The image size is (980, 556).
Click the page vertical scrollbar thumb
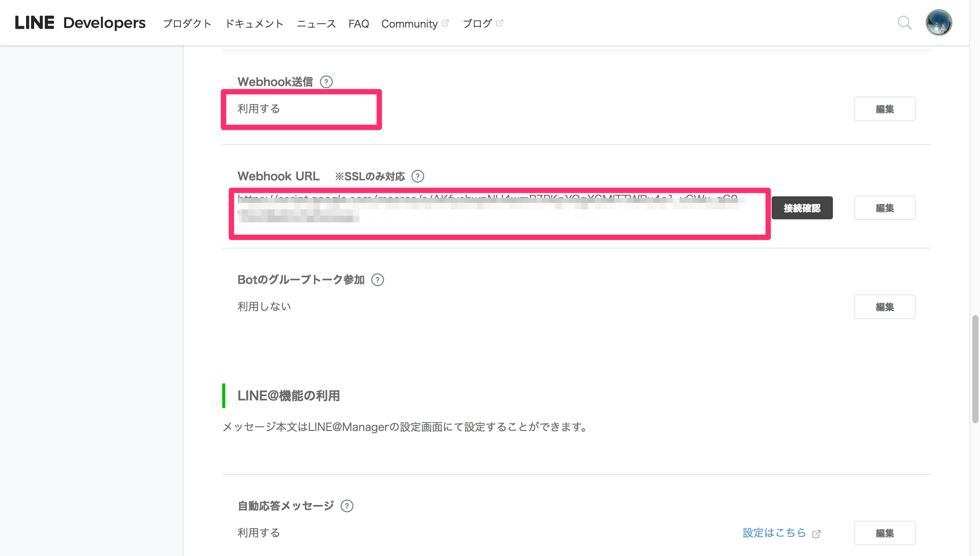point(975,369)
